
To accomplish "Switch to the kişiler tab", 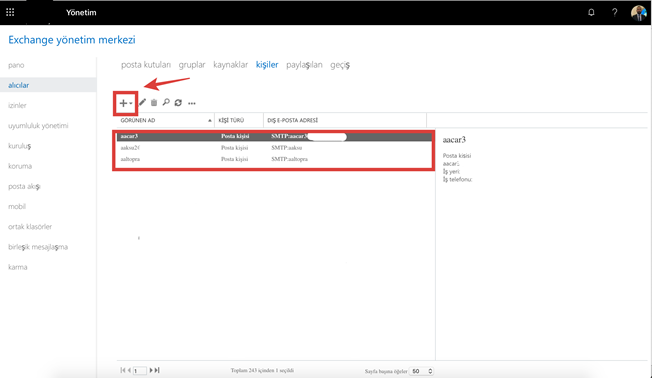I will coord(267,65).
